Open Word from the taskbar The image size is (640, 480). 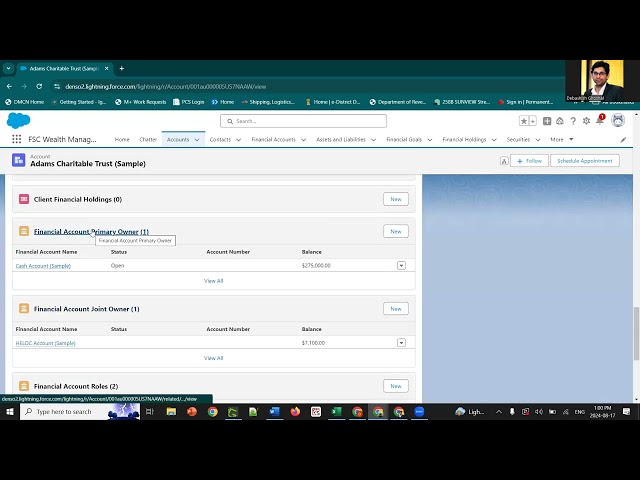[x=274, y=411]
